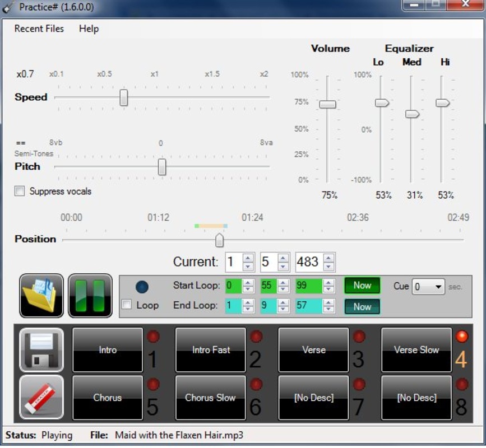Click the Current minutes input field

(234, 262)
